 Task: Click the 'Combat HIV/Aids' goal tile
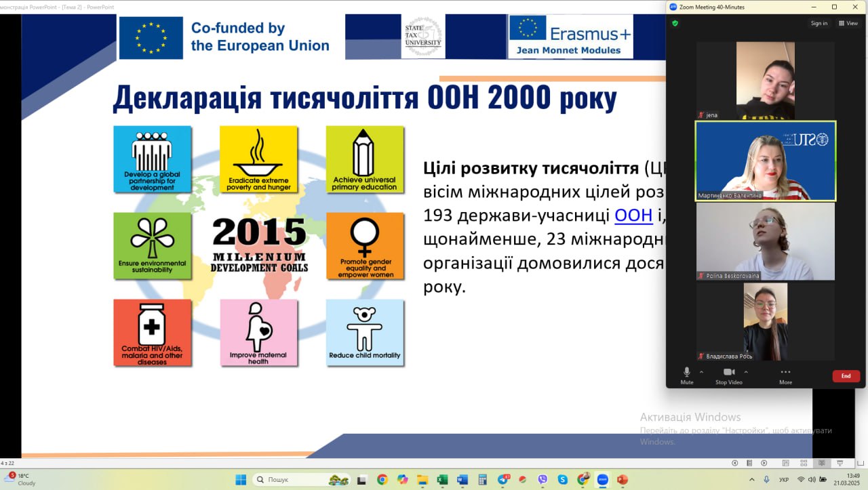click(153, 333)
